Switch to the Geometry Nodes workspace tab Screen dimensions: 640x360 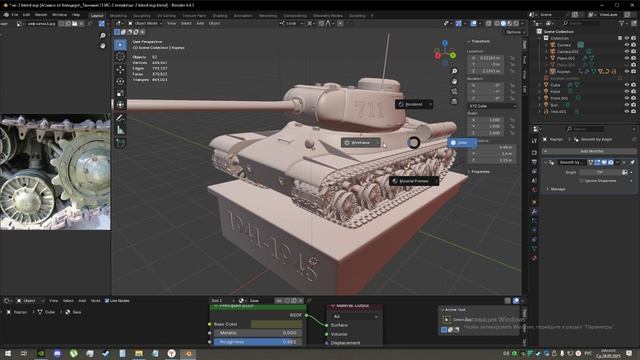327,16
